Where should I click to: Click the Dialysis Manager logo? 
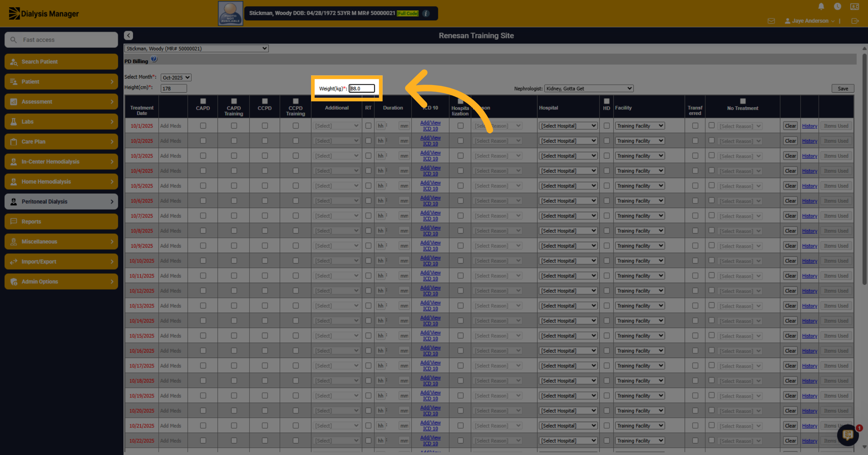[43, 13]
